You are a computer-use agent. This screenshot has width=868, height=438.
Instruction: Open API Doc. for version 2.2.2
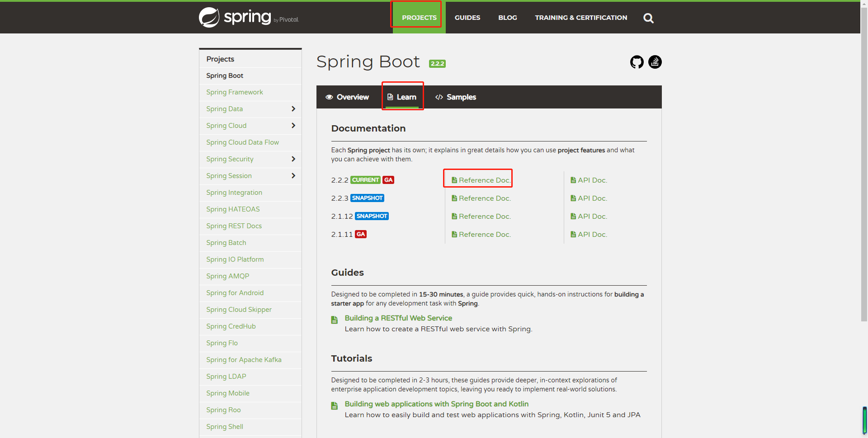pyautogui.click(x=589, y=180)
